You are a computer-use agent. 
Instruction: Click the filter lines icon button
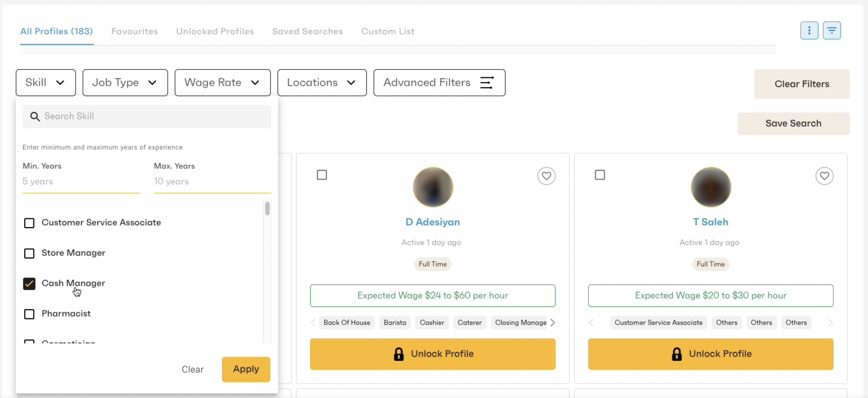click(x=832, y=31)
